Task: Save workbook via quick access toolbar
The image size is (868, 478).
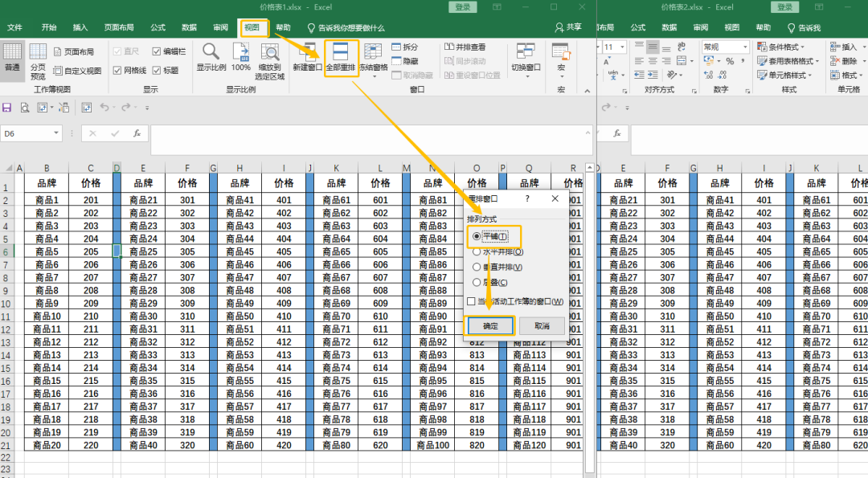Action: coord(7,108)
